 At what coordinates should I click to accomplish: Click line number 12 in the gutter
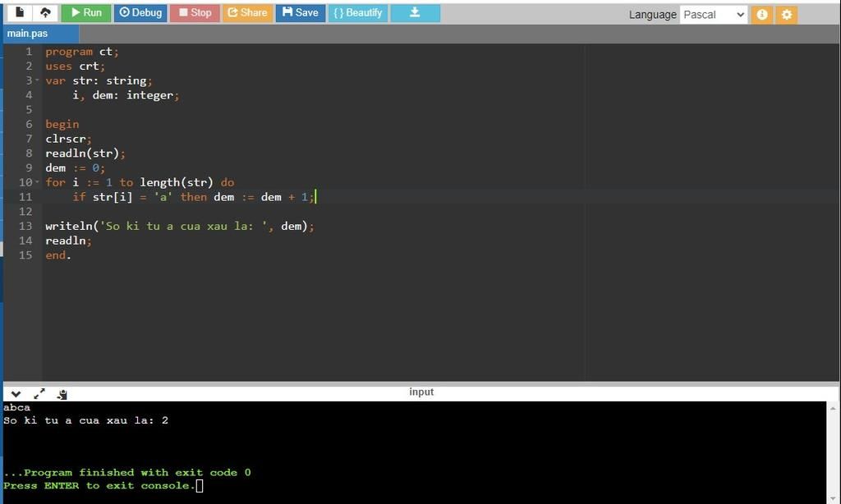(x=25, y=211)
